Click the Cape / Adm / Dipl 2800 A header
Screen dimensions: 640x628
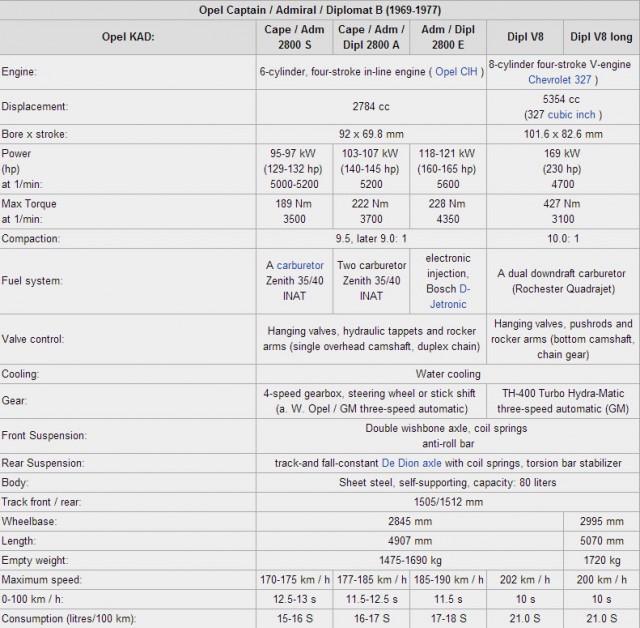371,37
